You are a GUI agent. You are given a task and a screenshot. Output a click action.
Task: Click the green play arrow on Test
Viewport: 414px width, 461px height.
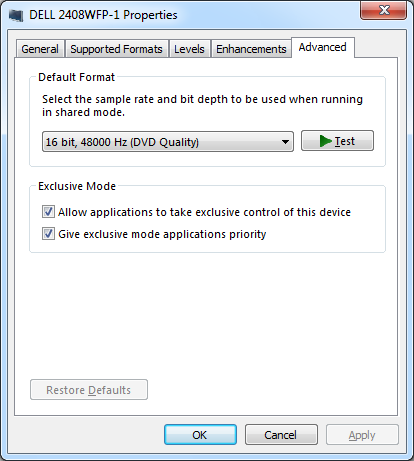(x=325, y=141)
